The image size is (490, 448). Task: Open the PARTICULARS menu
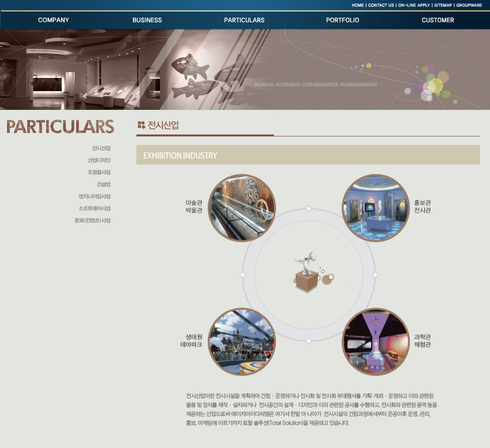pos(244,20)
